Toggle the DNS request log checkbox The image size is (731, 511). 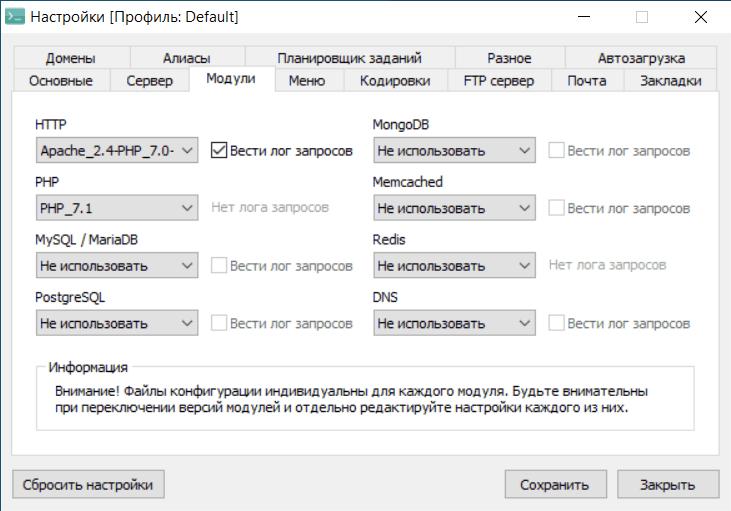click(556, 324)
